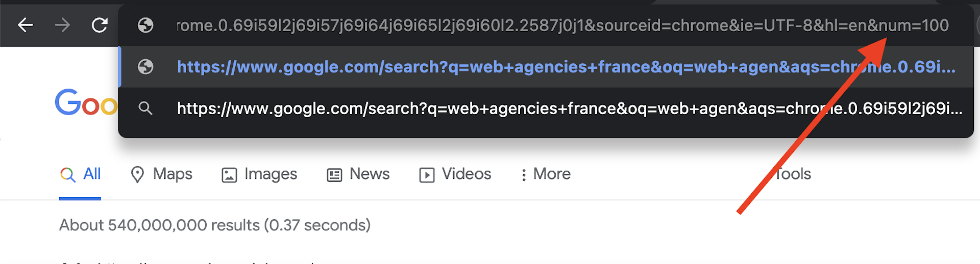Go back to the previous page
This screenshot has width=980, height=264.
(x=25, y=24)
